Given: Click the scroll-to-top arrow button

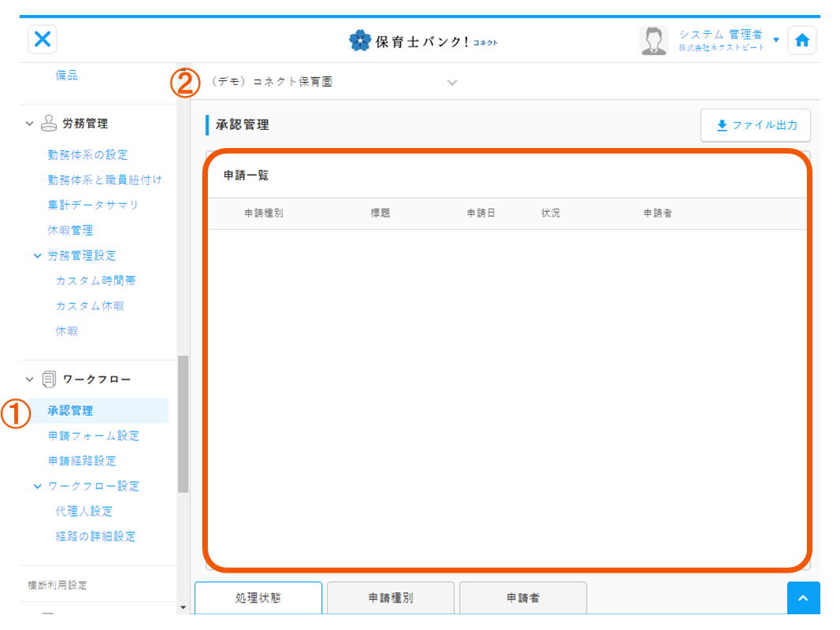Looking at the screenshot, I should coord(803,598).
